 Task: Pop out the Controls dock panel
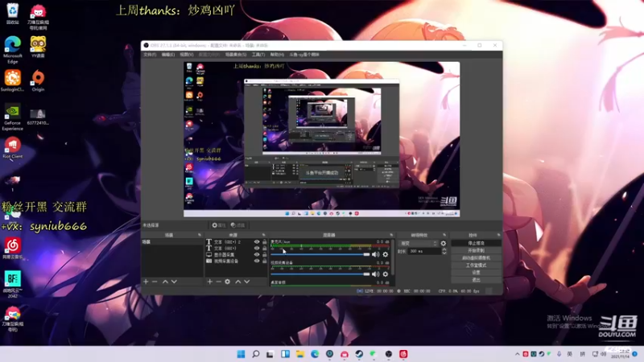click(x=498, y=235)
